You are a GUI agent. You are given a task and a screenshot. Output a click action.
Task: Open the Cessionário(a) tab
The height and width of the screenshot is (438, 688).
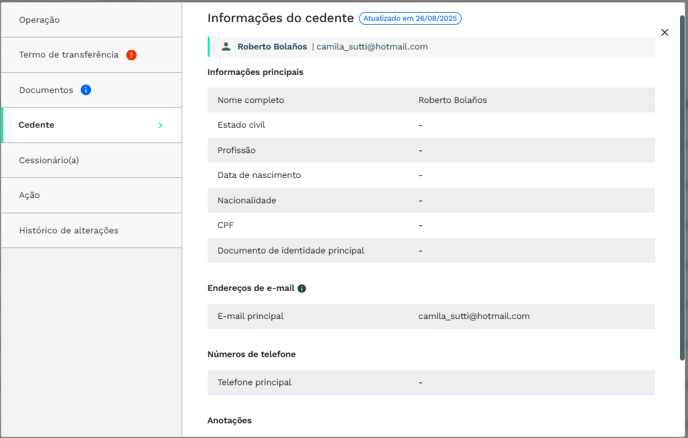[49, 160]
